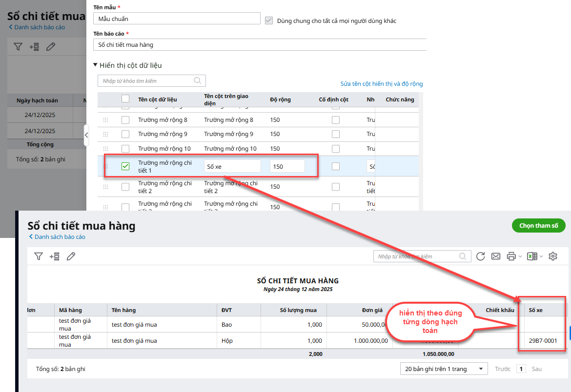The height and width of the screenshot is (392, 571).
Task: Uncheck the Trường mở rộng chi tiết 1 checkbox
Action: click(125, 166)
